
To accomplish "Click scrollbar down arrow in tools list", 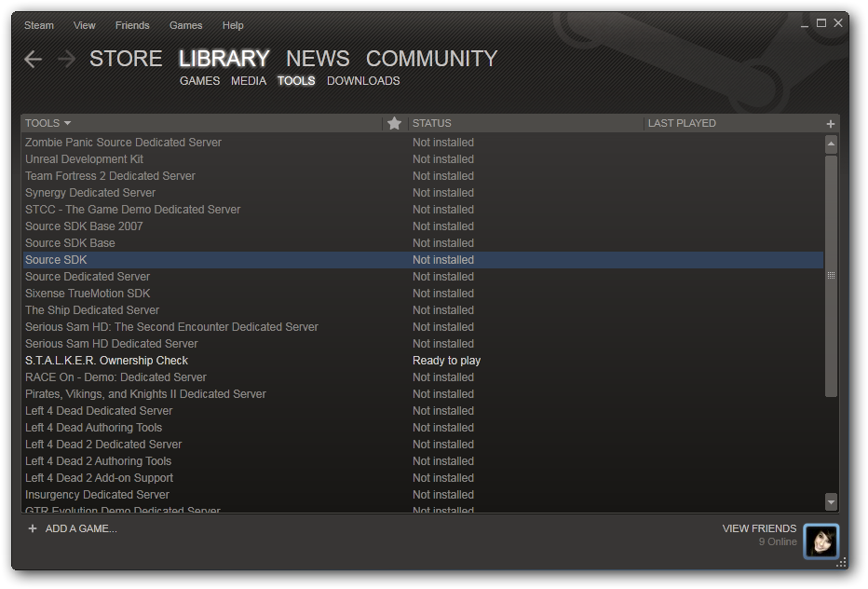I will point(831,501).
